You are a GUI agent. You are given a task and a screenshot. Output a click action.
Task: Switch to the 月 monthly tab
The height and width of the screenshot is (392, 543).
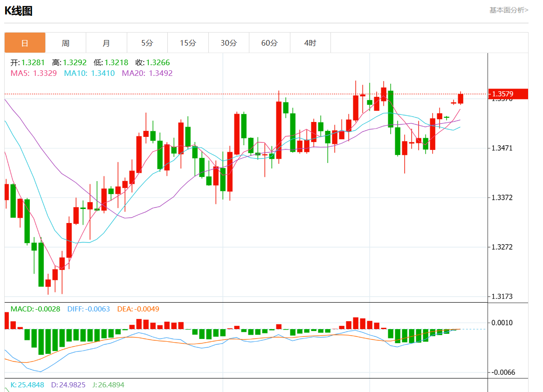coord(106,43)
